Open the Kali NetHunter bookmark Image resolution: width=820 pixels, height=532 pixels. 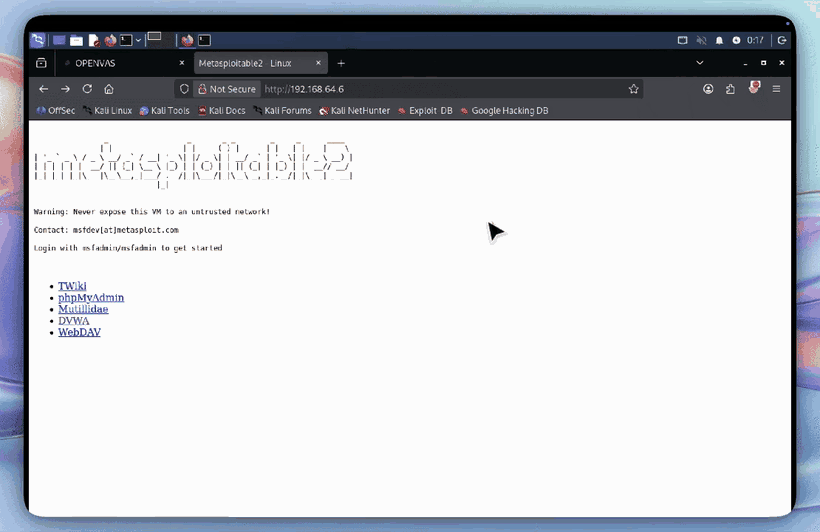coord(355,110)
